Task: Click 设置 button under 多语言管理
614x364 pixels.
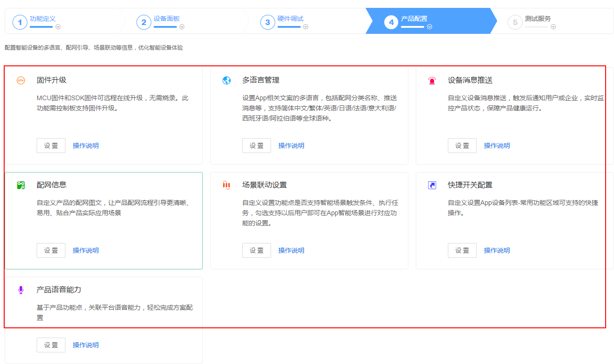Action: (257, 146)
